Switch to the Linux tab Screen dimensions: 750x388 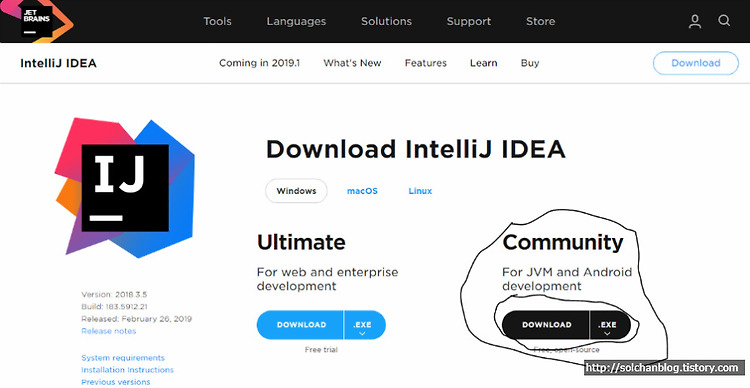420,191
